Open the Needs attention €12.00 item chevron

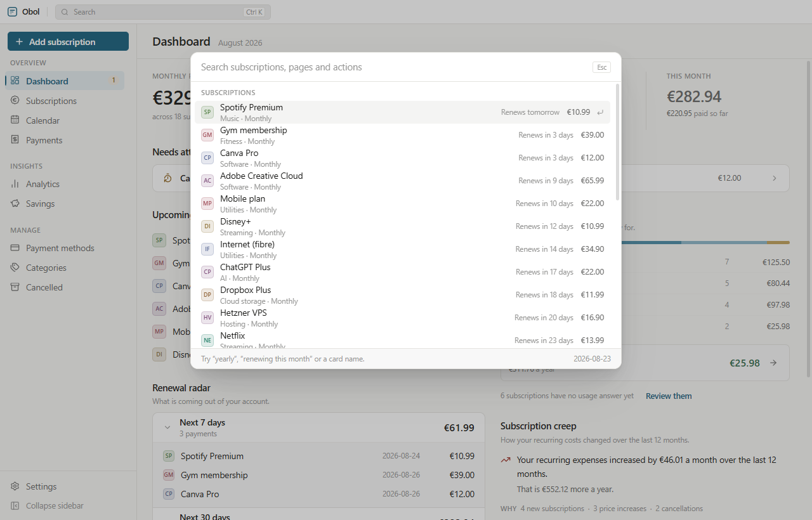(x=775, y=178)
